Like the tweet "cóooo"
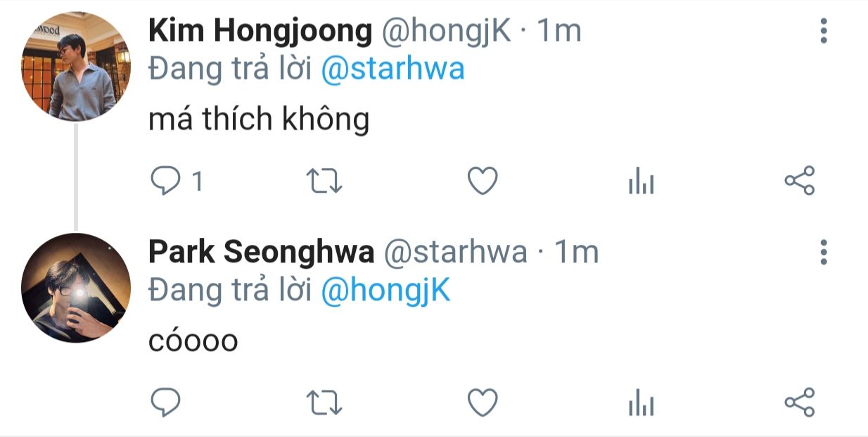Image resolution: width=868 pixels, height=437 pixels. click(483, 403)
